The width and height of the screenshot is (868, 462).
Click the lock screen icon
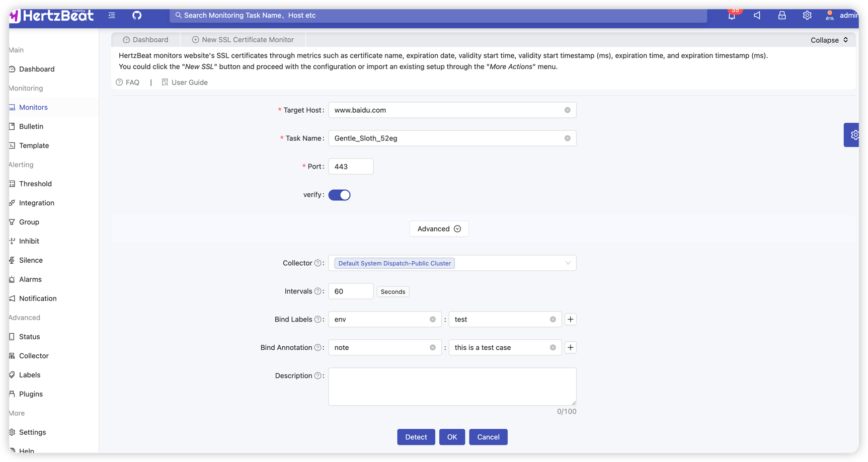pos(782,16)
